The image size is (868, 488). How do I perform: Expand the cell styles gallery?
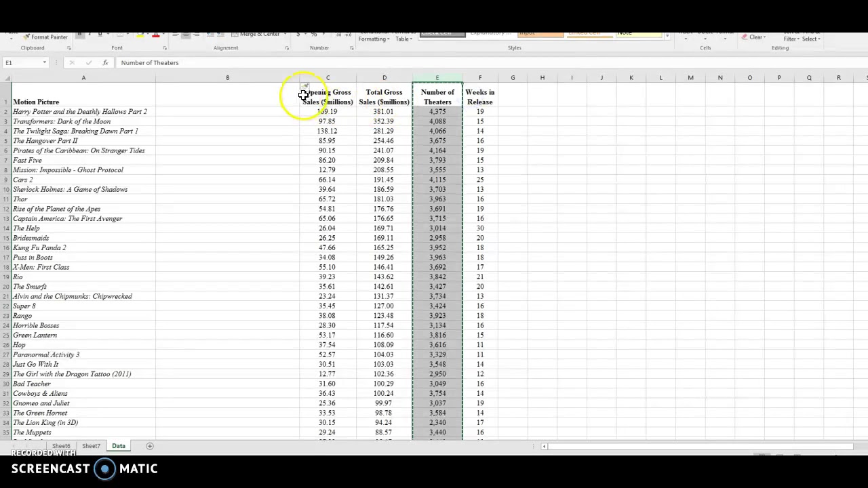(x=667, y=37)
